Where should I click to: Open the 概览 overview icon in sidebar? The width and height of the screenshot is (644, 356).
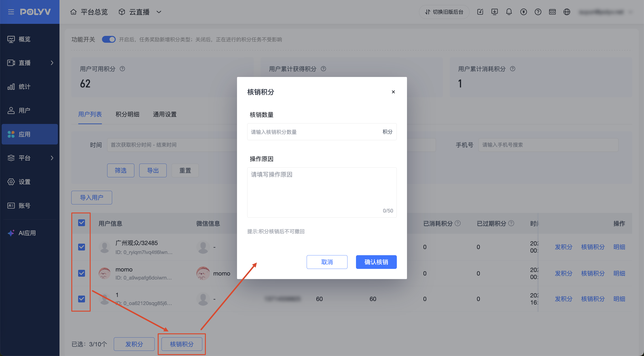11,39
